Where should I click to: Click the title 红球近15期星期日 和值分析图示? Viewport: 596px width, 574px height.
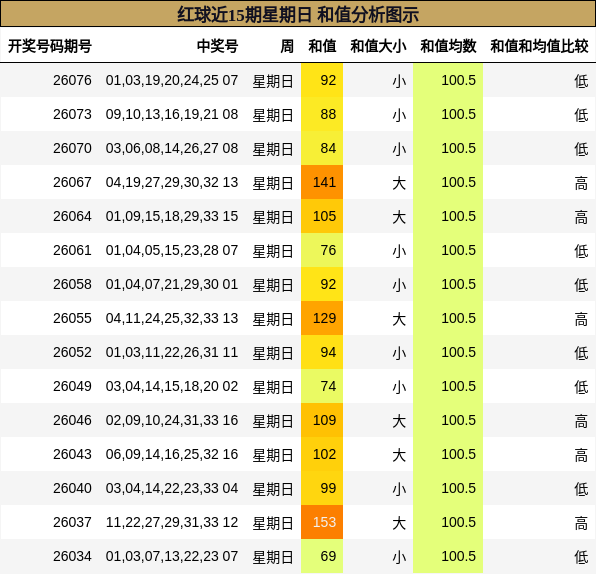(298, 14)
